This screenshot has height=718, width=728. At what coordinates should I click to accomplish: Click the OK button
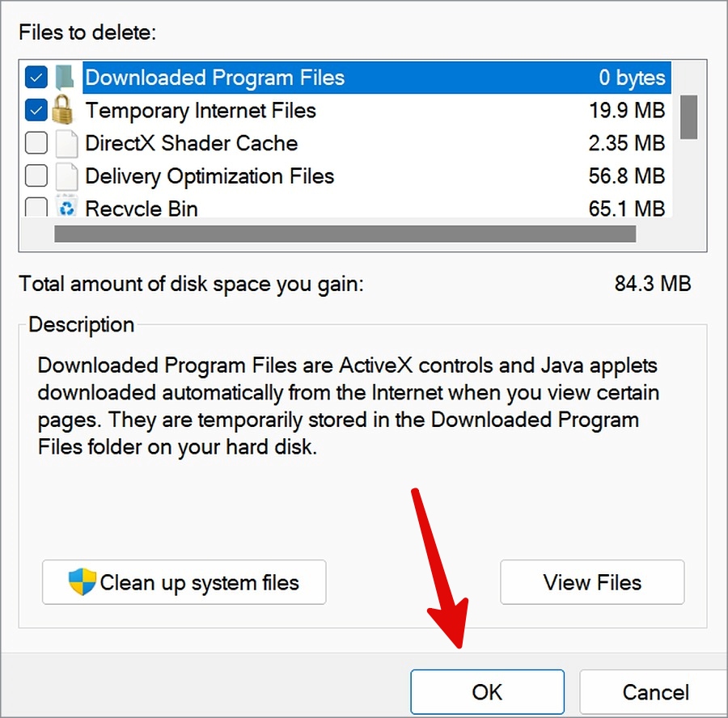point(487,691)
